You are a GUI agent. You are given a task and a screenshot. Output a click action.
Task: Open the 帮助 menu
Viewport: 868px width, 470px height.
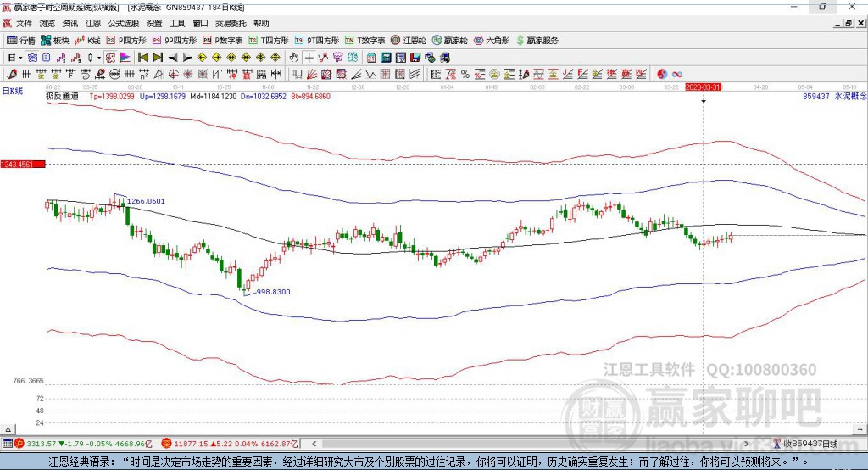[x=261, y=23]
